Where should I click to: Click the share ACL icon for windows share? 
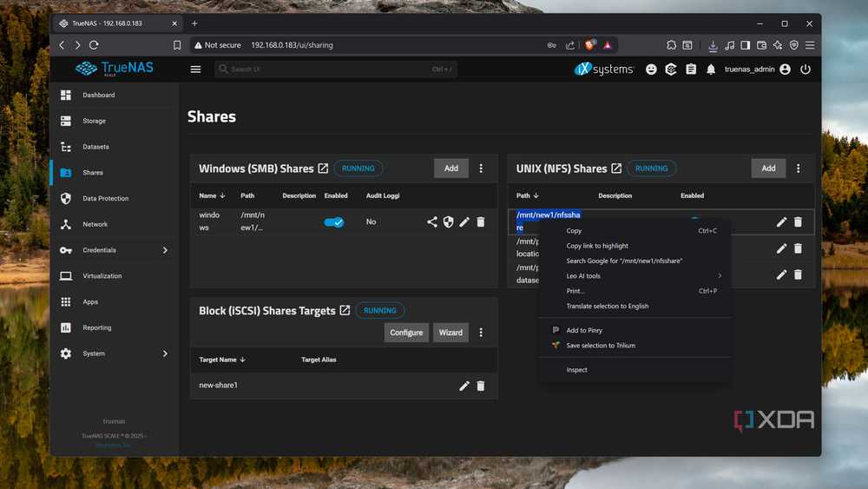tap(431, 222)
